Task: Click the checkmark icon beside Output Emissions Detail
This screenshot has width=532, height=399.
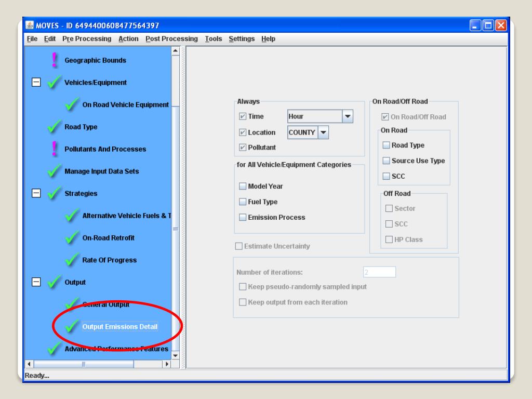Action: pos(72,326)
